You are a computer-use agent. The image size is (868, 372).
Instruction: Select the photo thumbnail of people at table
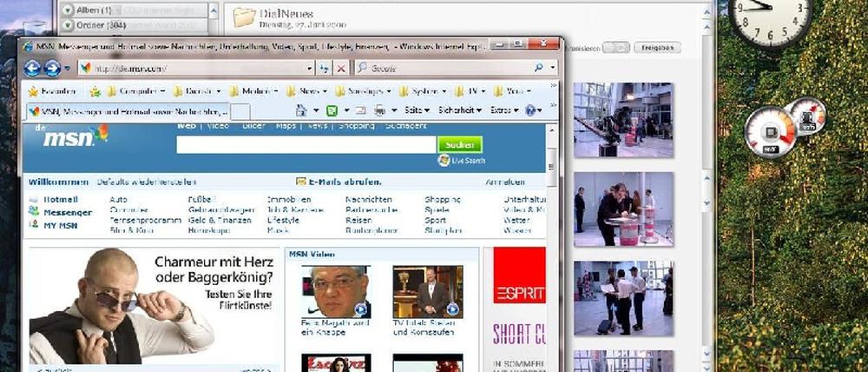click(623, 209)
